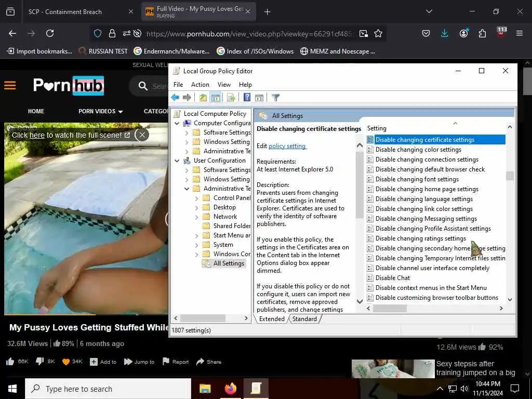This screenshot has height=399, width=532.
Task: Click the settings list vertical scrollbar thumb
Action: [510, 176]
